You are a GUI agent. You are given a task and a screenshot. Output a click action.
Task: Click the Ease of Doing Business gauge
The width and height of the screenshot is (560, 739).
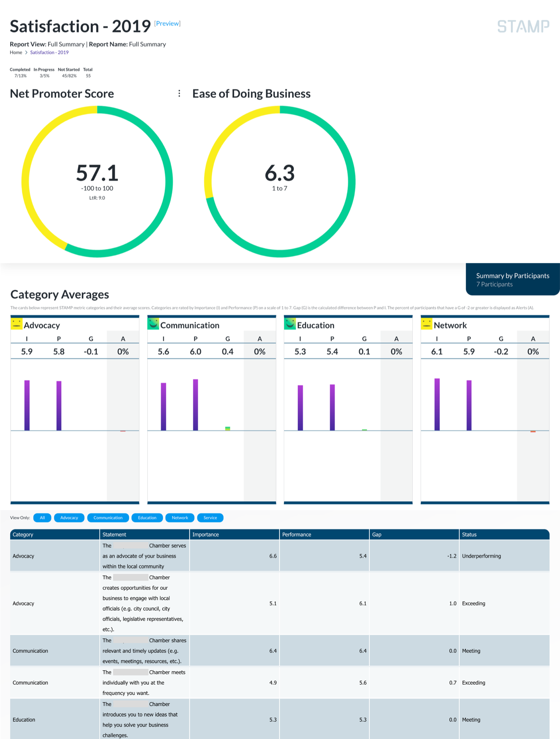pyautogui.click(x=280, y=182)
